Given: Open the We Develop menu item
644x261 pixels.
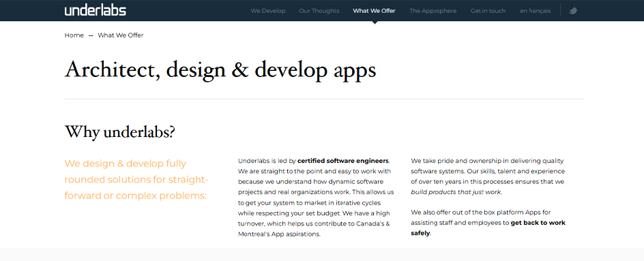Looking at the screenshot, I should coord(268,11).
